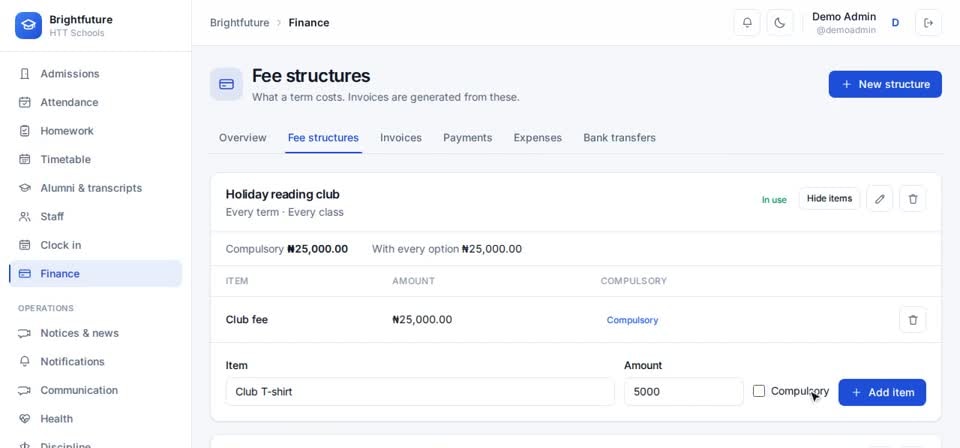
Task: Click the Brightfuture graduation cap logo
Action: click(x=28, y=26)
